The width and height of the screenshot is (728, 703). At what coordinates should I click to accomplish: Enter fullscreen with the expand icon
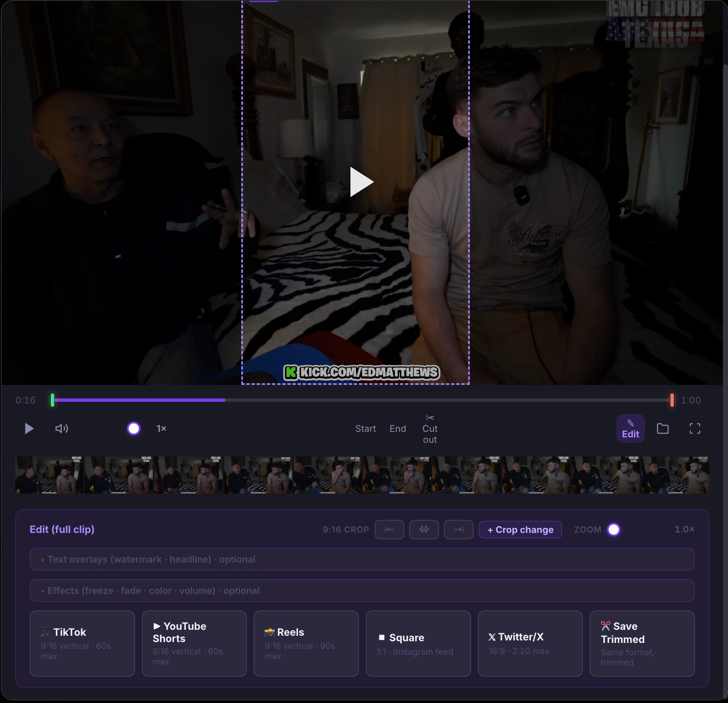695,428
